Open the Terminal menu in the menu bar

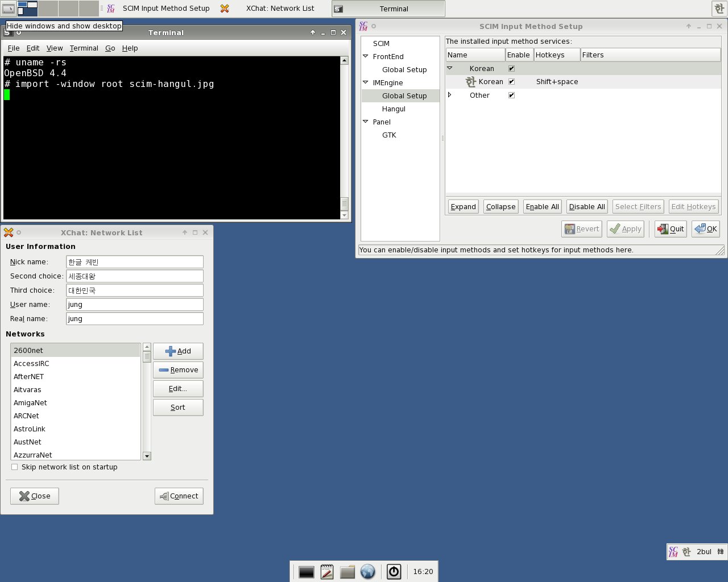[84, 48]
